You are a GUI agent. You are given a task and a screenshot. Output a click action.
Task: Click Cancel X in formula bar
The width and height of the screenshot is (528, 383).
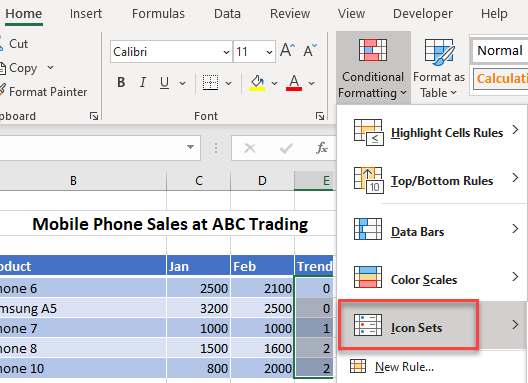point(250,148)
